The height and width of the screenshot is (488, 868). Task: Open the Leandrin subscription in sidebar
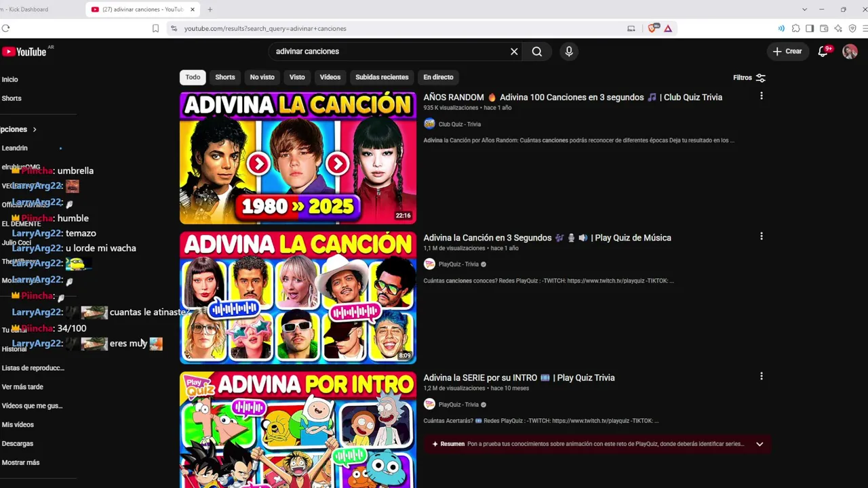15,148
